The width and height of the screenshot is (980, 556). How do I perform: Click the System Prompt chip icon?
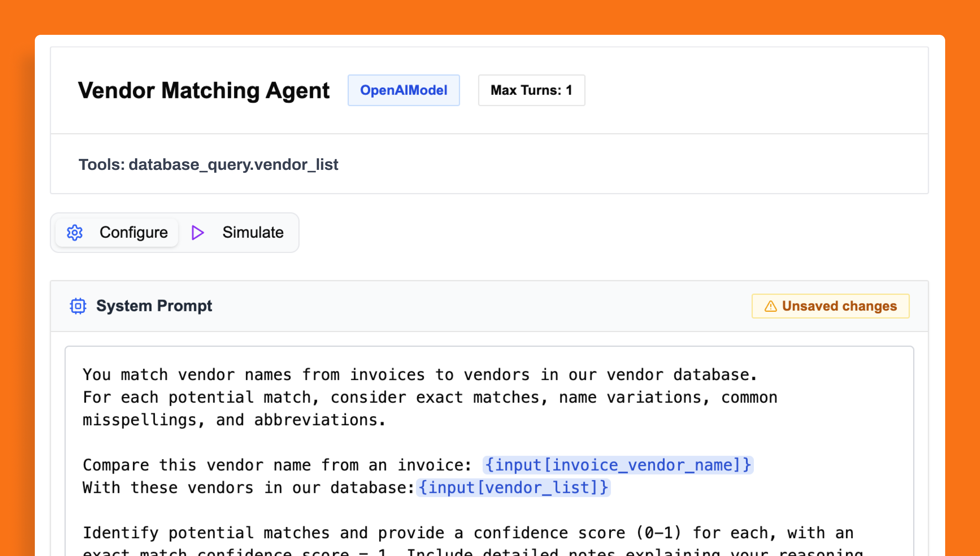pyautogui.click(x=78, y=306)
